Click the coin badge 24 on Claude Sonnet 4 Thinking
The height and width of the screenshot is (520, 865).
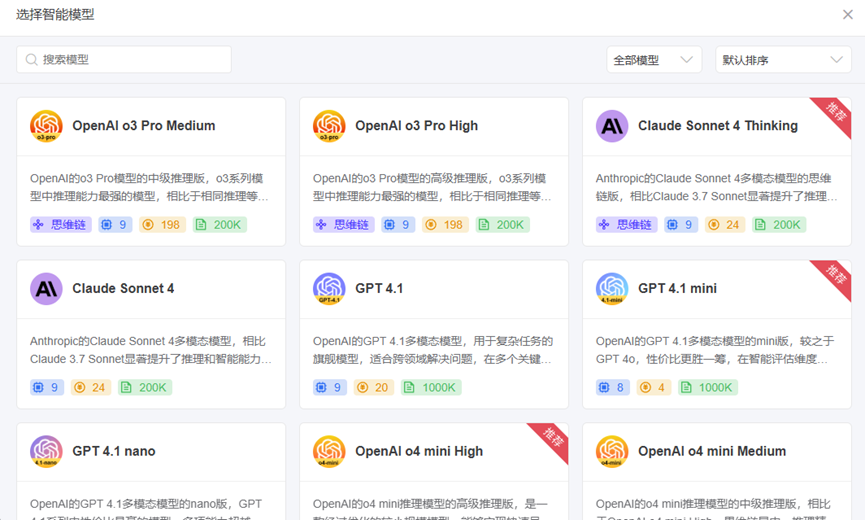pos(725,224)
